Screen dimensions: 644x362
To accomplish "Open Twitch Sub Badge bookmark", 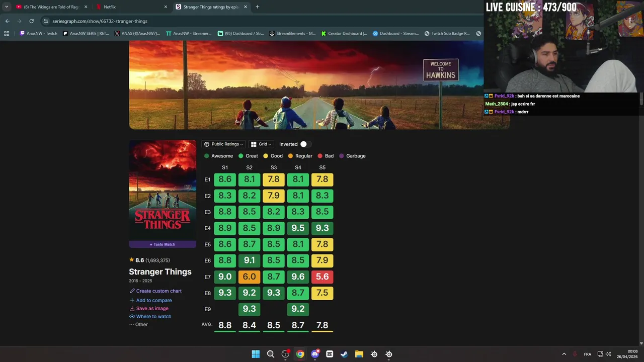I will pyautogui.click(x=447, y=34).
